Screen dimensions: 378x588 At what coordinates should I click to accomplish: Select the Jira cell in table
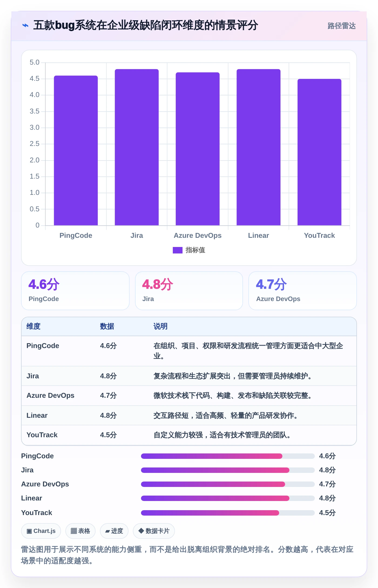pos(33,376)
